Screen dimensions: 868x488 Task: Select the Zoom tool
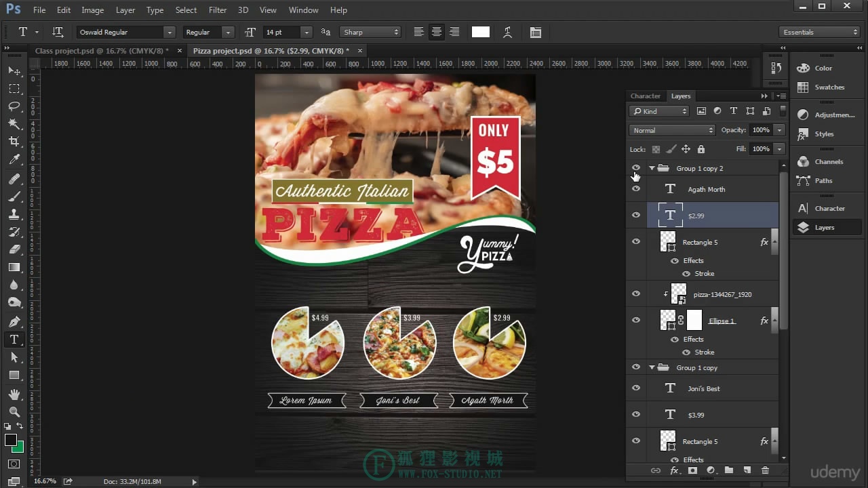click(14, 411)
